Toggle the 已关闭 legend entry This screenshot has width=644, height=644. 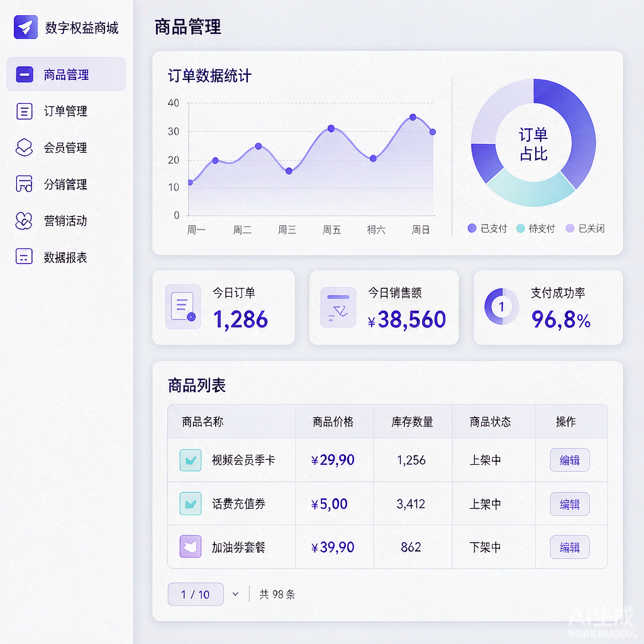pyautogui.click(x=585, y=228)
